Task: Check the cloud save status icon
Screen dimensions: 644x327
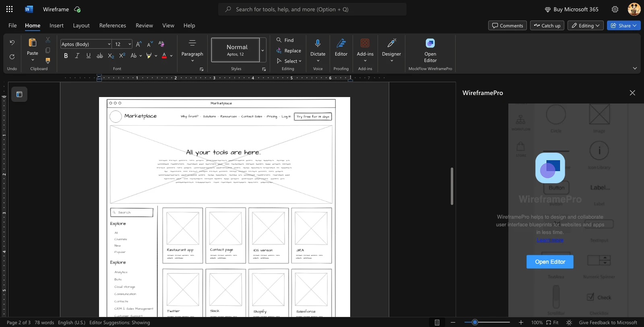Action: [x=77, y=9]
